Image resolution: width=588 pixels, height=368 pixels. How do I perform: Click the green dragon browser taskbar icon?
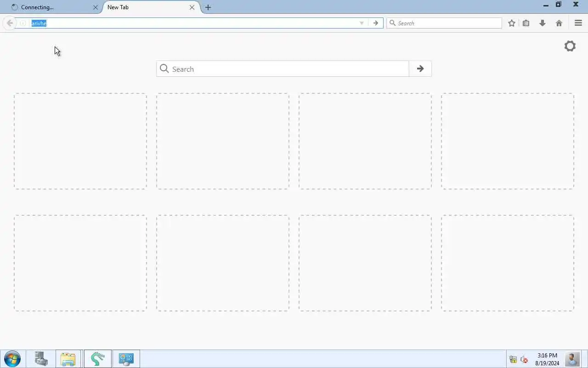click(x=97, y=359)
